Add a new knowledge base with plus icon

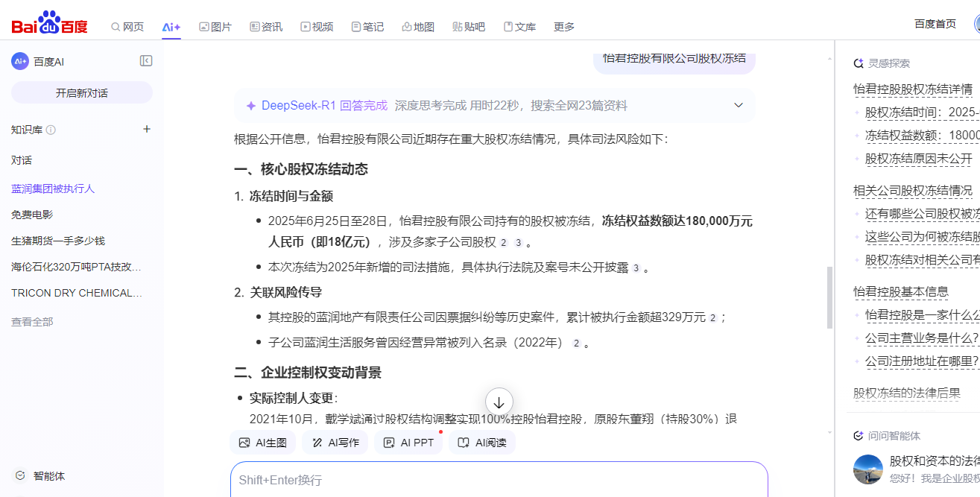(x=147, y=129)
